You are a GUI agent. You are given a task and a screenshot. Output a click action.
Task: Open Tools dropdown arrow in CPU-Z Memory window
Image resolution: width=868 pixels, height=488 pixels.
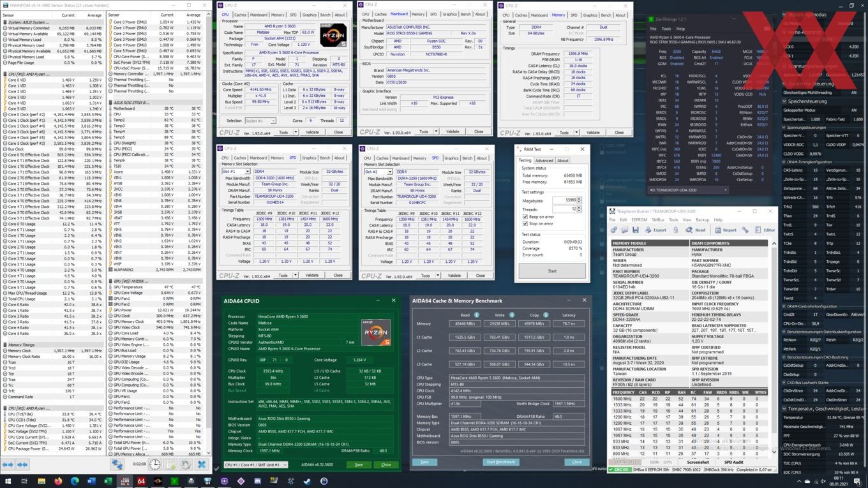pyautogui.click(x=576, y=133)
